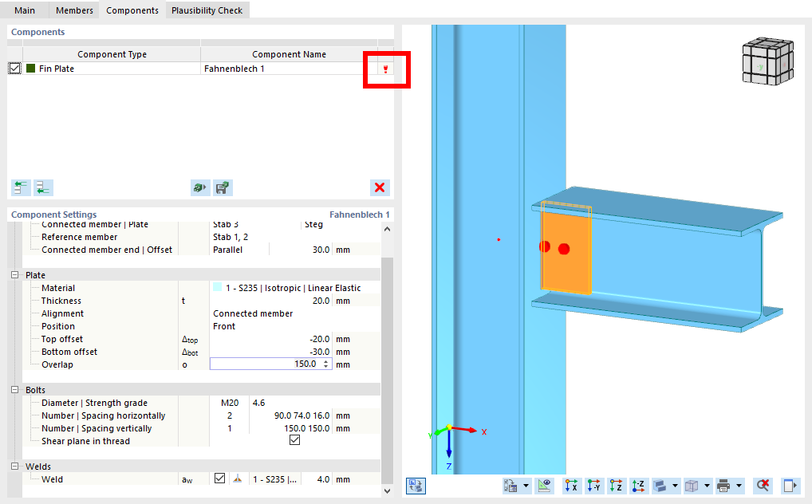Toggle the Fin Plate component checkbox

[14, 69]
